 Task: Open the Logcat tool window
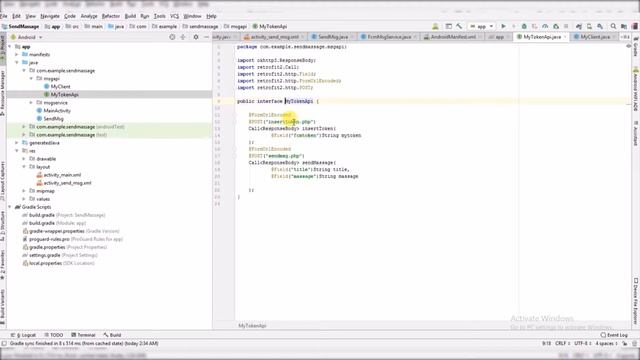[x=24, y=335]
